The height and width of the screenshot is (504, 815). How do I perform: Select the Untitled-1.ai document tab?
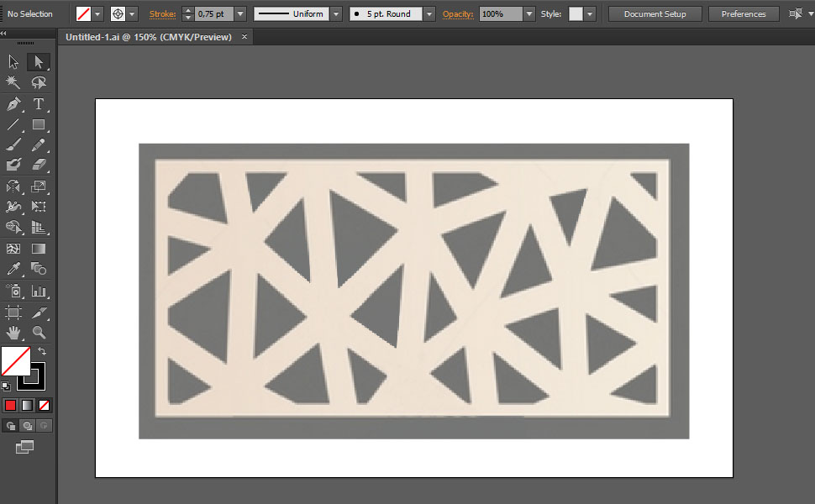pyautogui.click(x=149, y=37)
